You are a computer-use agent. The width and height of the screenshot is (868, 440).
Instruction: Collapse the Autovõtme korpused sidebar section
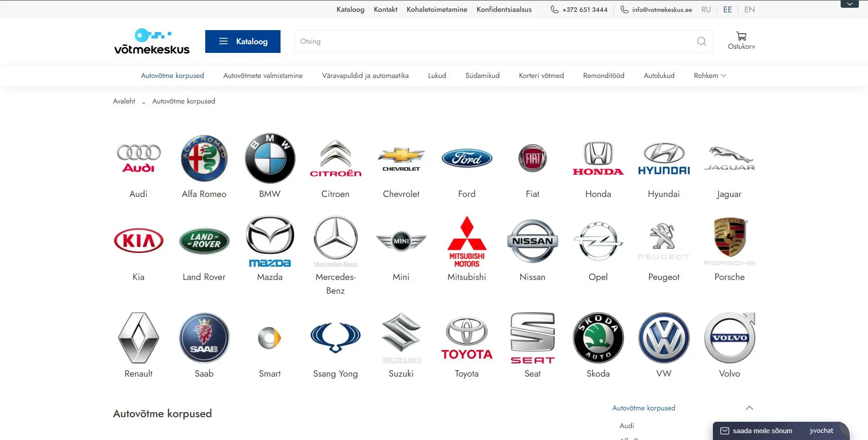click(x=749, y=408)
